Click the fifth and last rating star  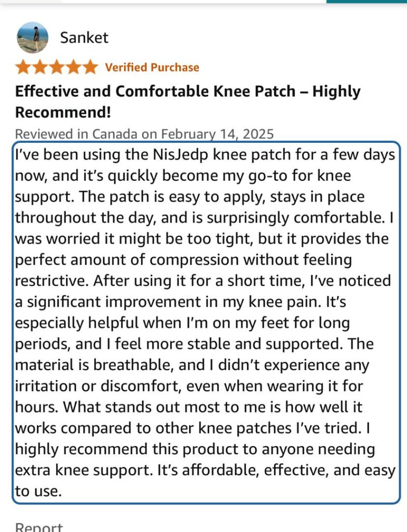pyautogui.click(x=90, y=67)
